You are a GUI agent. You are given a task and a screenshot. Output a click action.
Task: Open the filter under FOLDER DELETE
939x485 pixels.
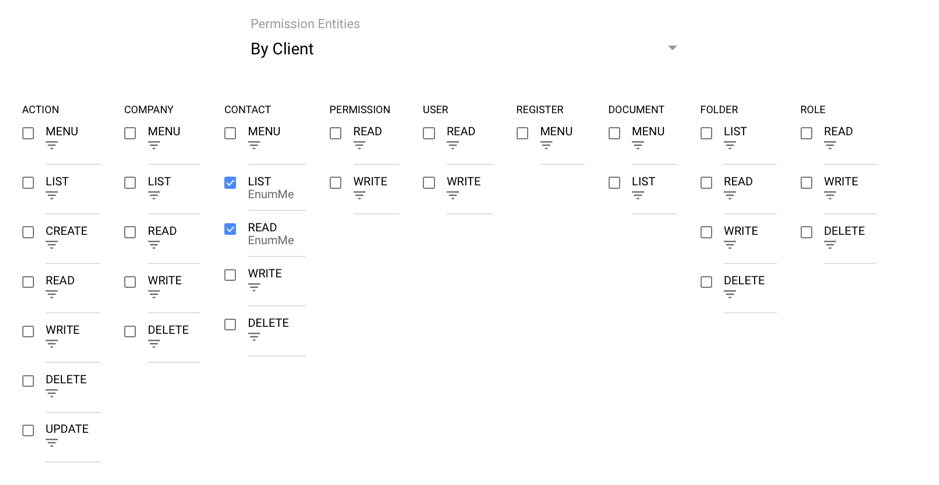[729, 294]
